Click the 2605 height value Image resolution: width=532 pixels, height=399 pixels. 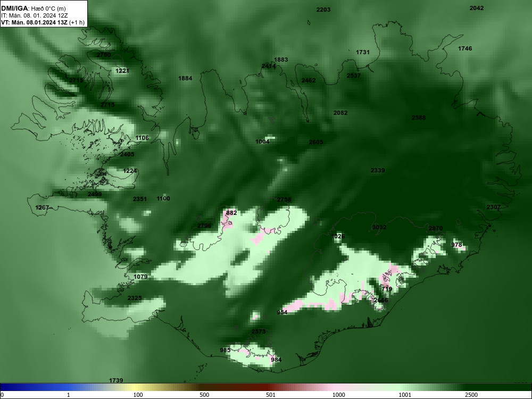click(316, 142)
